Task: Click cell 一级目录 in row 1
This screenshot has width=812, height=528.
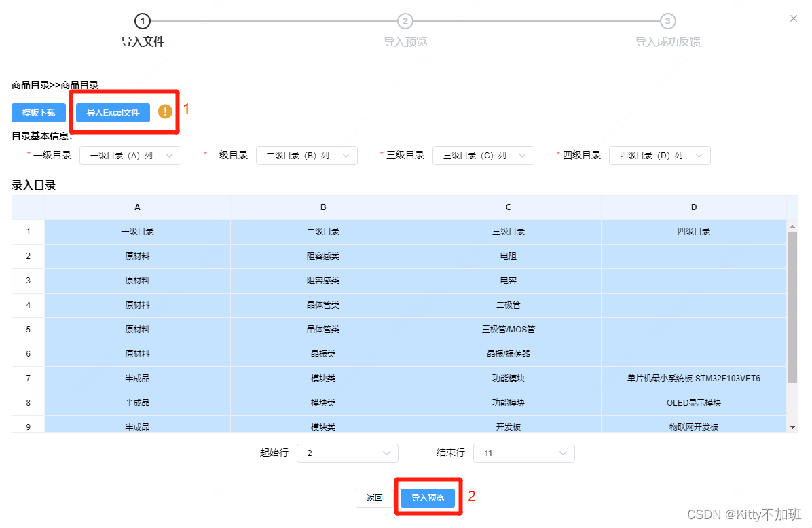Action: (x=137, y=232)
